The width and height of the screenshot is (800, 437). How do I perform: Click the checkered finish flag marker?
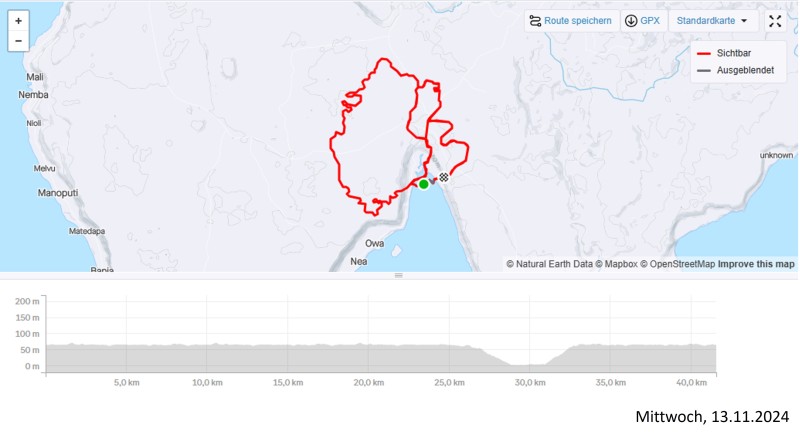click(443, 177)
